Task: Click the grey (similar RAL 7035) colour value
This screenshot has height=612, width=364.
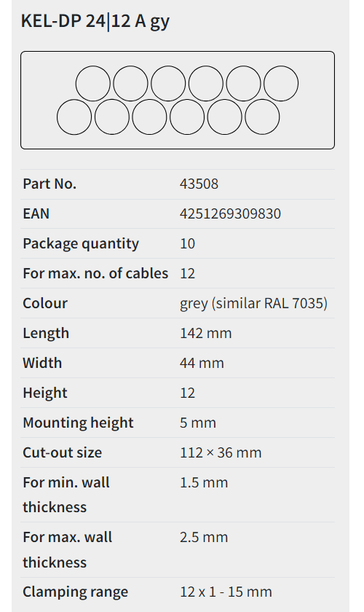Action: coord(253,303)
